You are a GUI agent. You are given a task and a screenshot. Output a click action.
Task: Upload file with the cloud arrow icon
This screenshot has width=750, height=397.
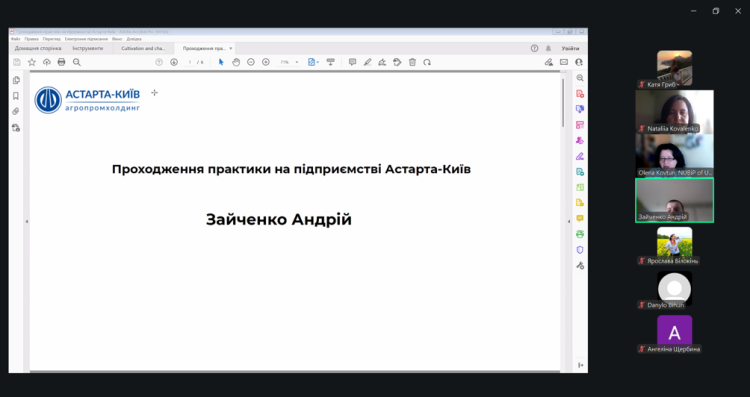46,62
